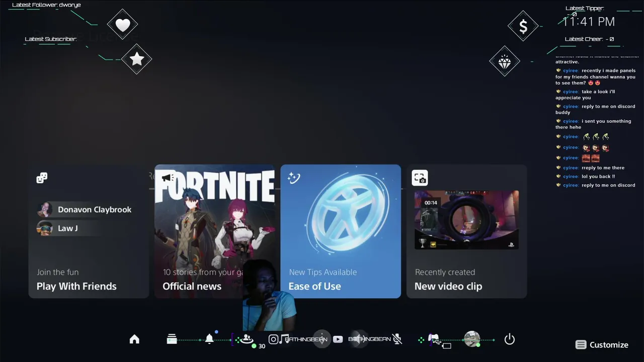Click Law J's avatar
Viewport: 644px width, 362px height.
coord(45,228)
